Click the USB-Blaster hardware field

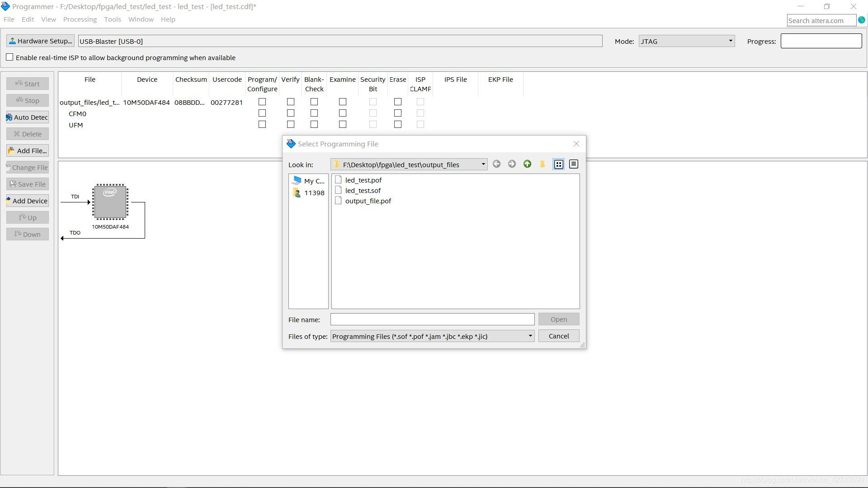coord(340,41)
